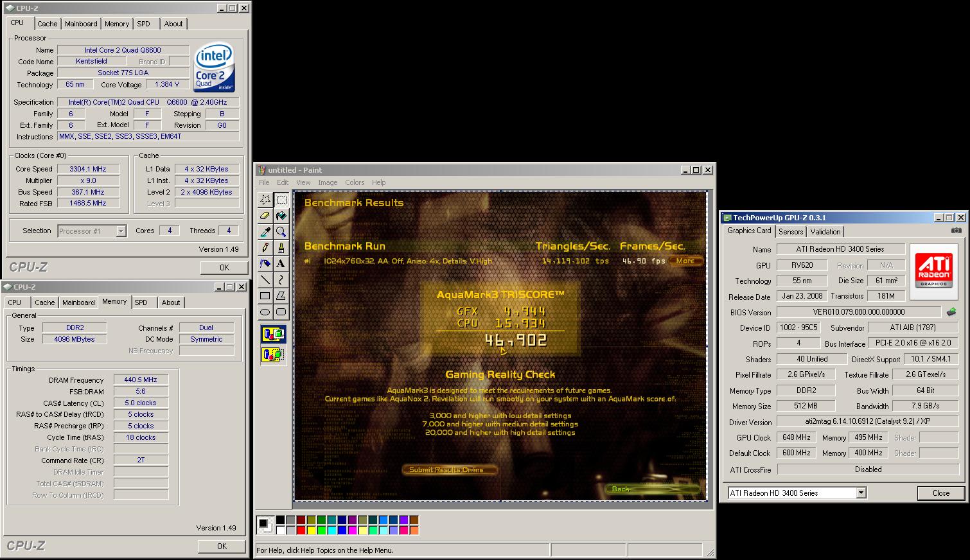
Task: Pick the cyan color swatch in palette
Action: 331,530
